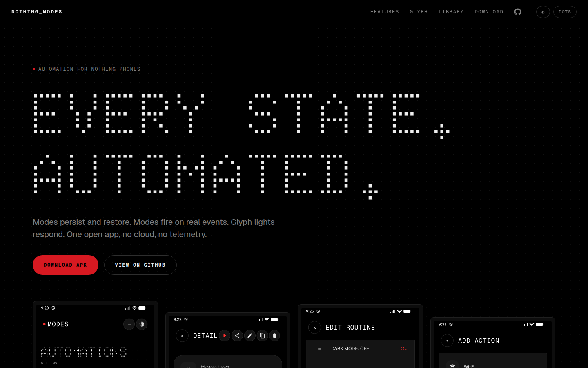
Task: Click the MODES title in first phone screen
Action: coord(58,324)
